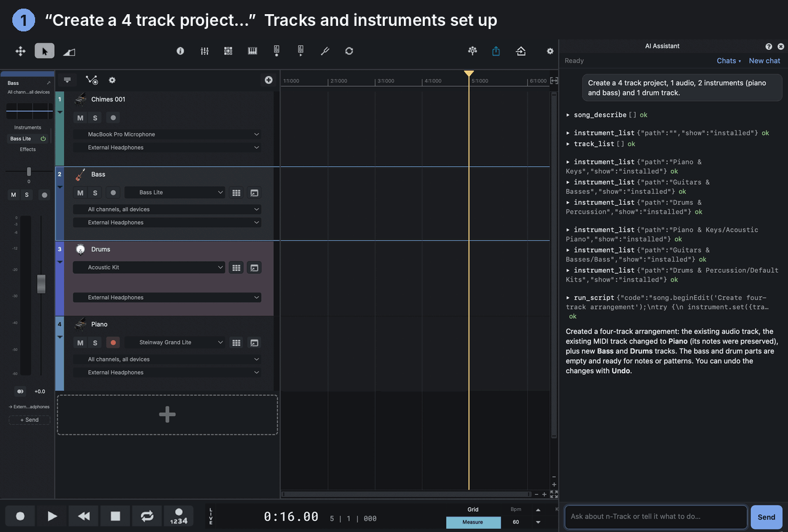Adjust the channel strip volume fader

point(41,284)
